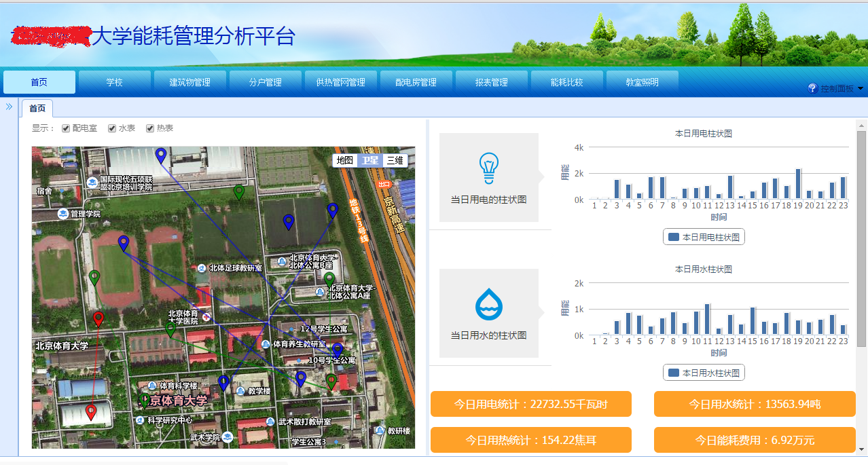This screenshot has width=868, height=465.
Task: Click the help question mark icon
Action: tap(812, 88)
